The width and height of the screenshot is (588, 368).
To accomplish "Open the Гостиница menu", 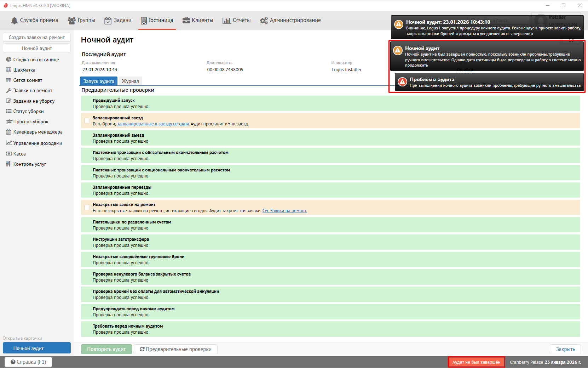I will [157, 21].
